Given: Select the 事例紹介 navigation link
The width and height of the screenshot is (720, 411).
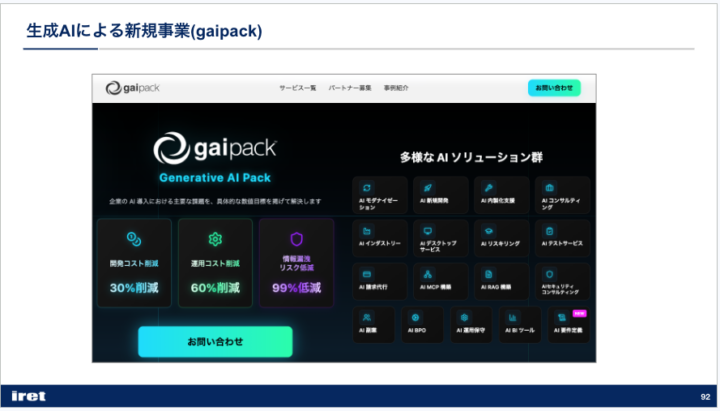Looking at the screenshot, I should point(397,88).
